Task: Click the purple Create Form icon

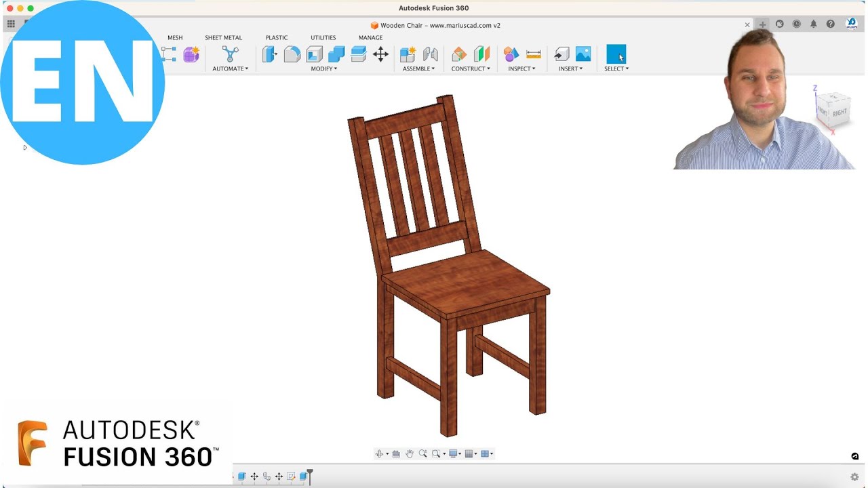Action: (191, 54)
